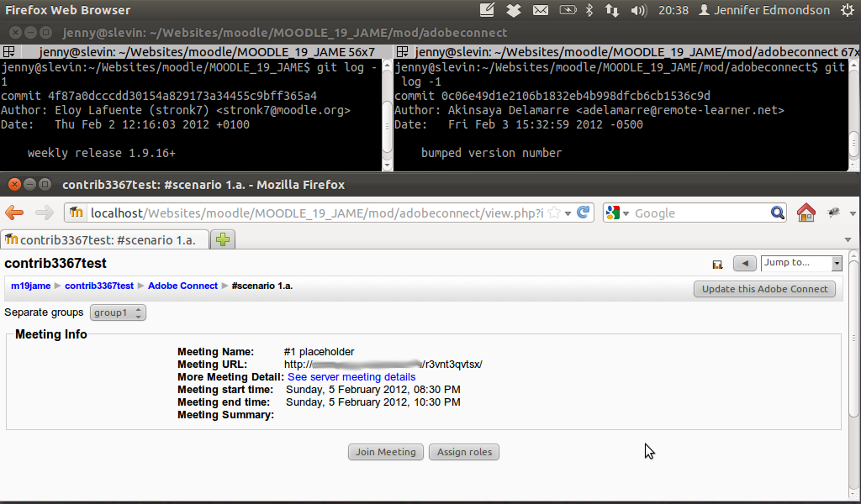861x504 pixels.
Task: Open the Separate groups group1 selector
Action: pyautogui.click(x=118, y=312)
